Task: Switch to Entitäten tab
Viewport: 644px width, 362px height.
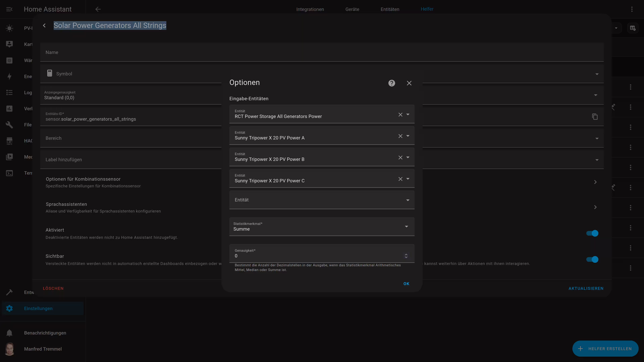Action: [390, 9]
